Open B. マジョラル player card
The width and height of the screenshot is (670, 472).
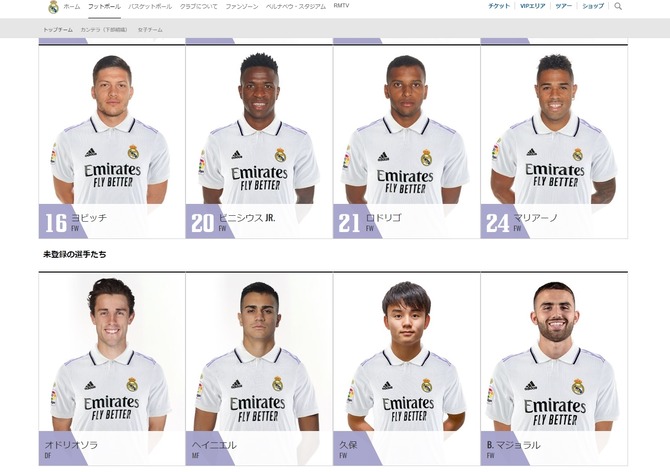554,369
